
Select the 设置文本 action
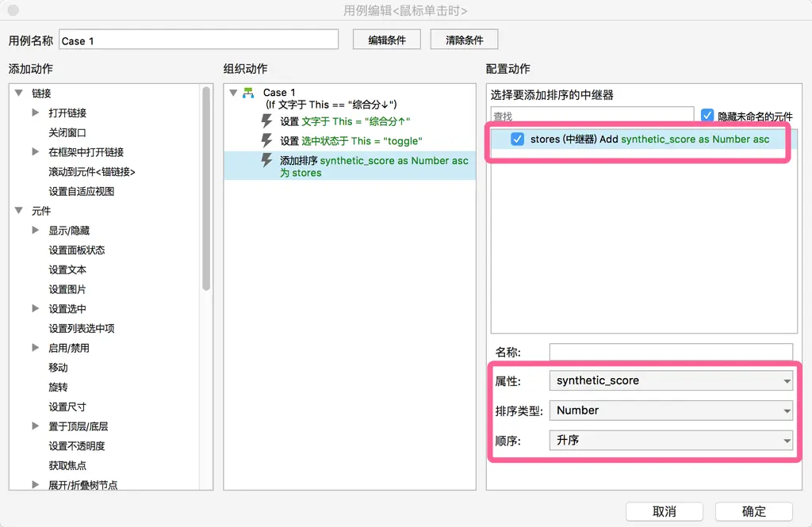pyautogui.click(x=67, y=269)
